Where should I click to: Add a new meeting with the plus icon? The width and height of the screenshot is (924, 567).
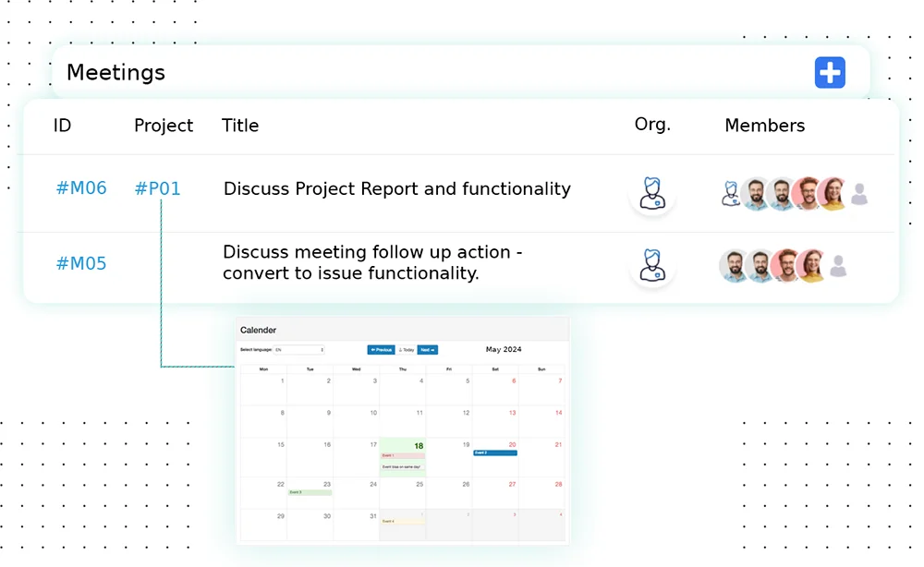click(x=829, y=72)
